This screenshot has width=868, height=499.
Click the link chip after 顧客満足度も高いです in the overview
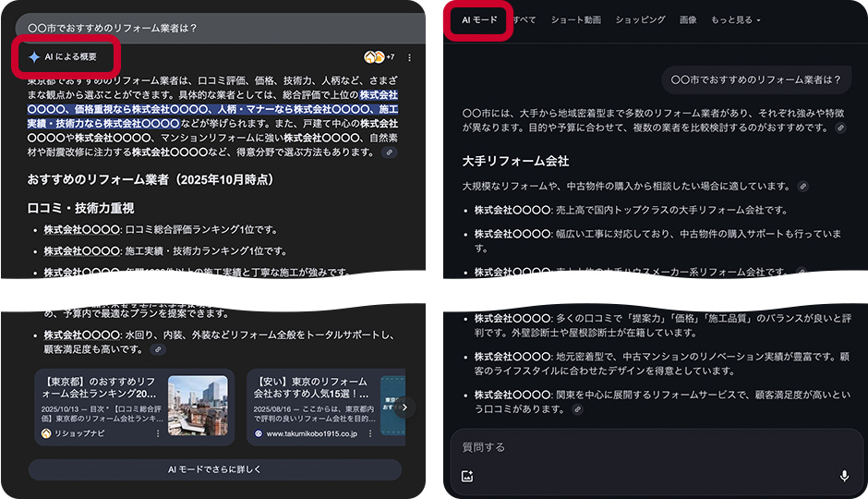(158, 350)
